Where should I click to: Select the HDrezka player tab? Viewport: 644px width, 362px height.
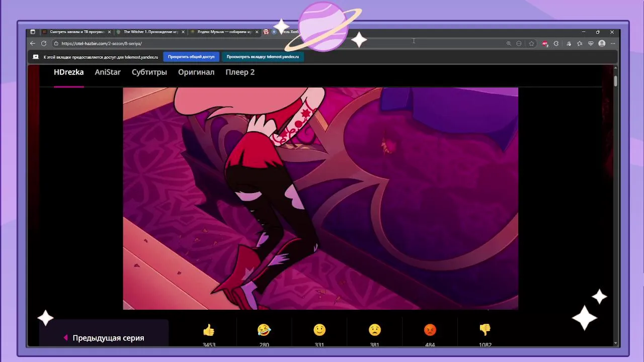point(69,72)
